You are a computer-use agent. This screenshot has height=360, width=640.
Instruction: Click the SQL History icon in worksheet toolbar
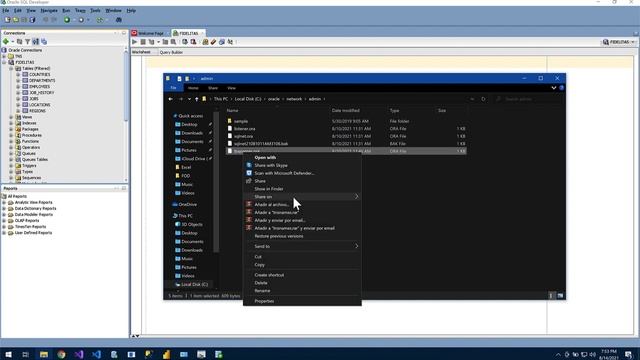[222, 42]
